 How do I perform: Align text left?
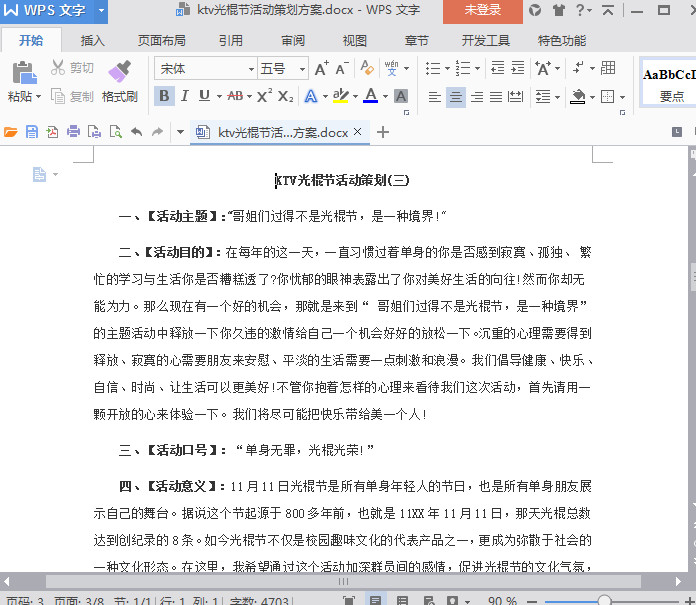click(435, 96)
